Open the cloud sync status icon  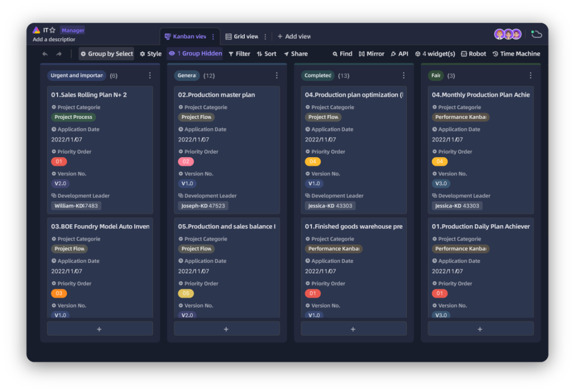pos(537,34)
